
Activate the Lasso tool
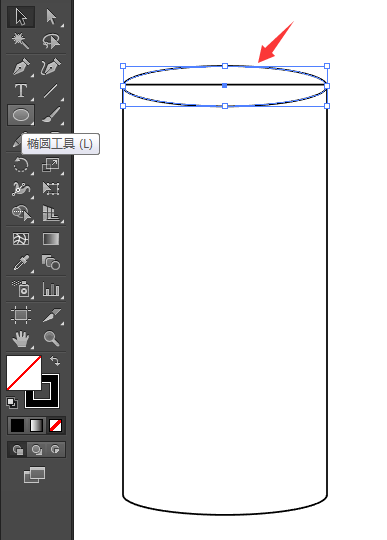click(51, 41)
